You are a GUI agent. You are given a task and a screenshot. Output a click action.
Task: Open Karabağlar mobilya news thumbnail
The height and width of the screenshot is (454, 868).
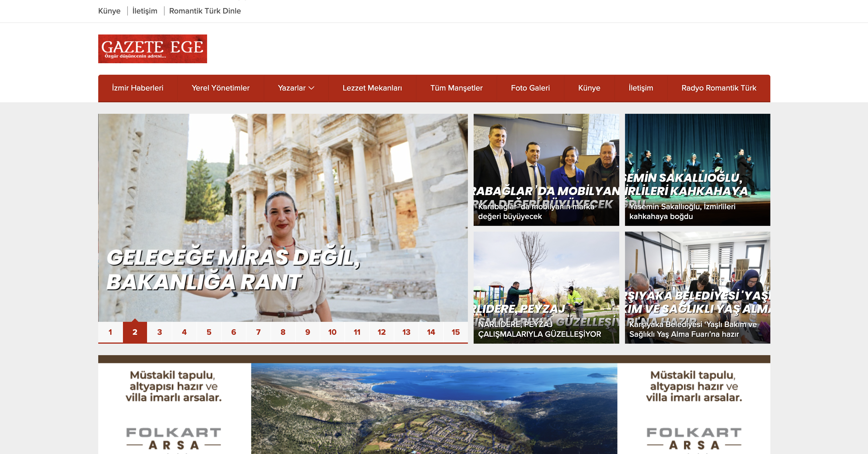tap(546, 170)
